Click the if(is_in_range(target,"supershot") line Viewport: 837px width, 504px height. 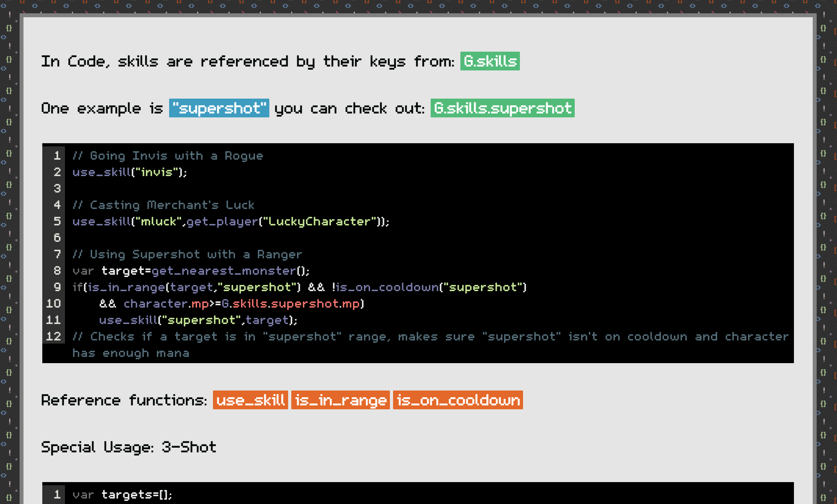coord(299,287)
